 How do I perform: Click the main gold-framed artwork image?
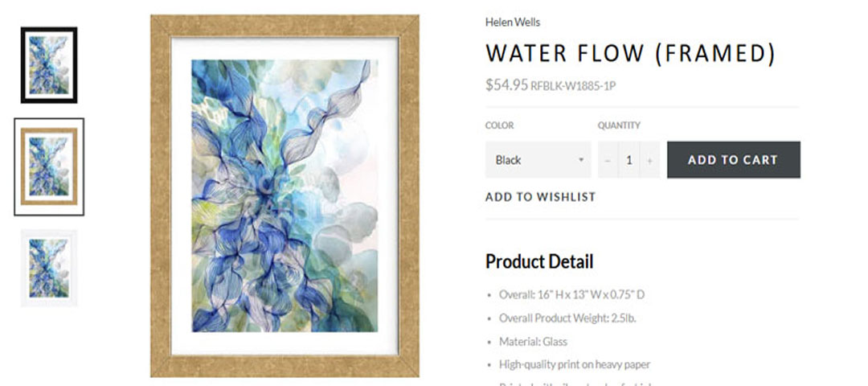[285, 195]
